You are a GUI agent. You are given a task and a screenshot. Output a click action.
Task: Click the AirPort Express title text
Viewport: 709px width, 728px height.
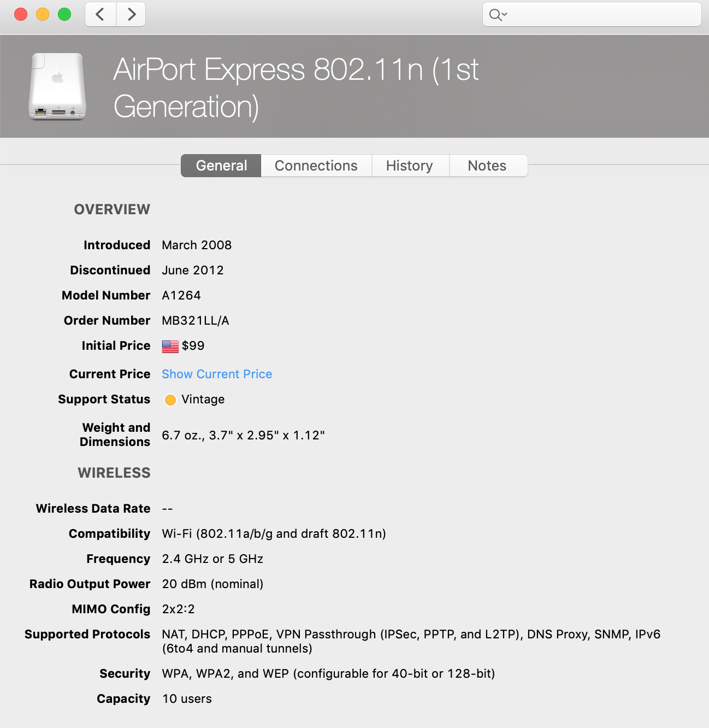click(295, 87)
